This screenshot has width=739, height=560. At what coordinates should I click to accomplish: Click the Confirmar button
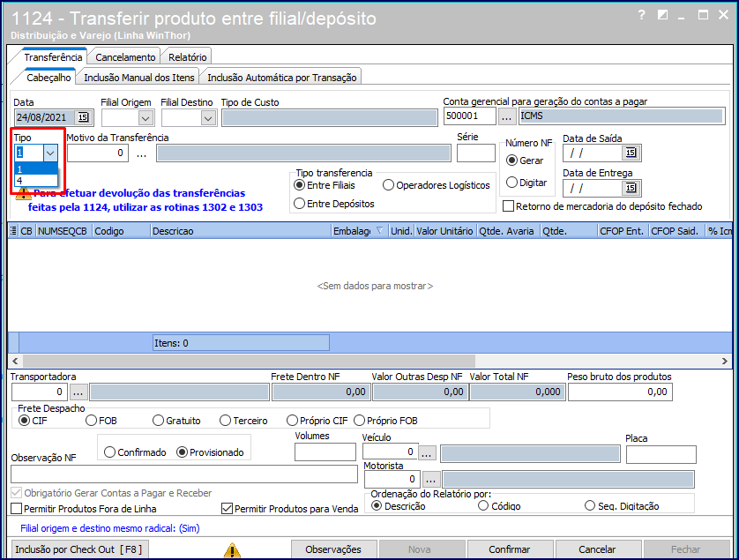[510, 549]
